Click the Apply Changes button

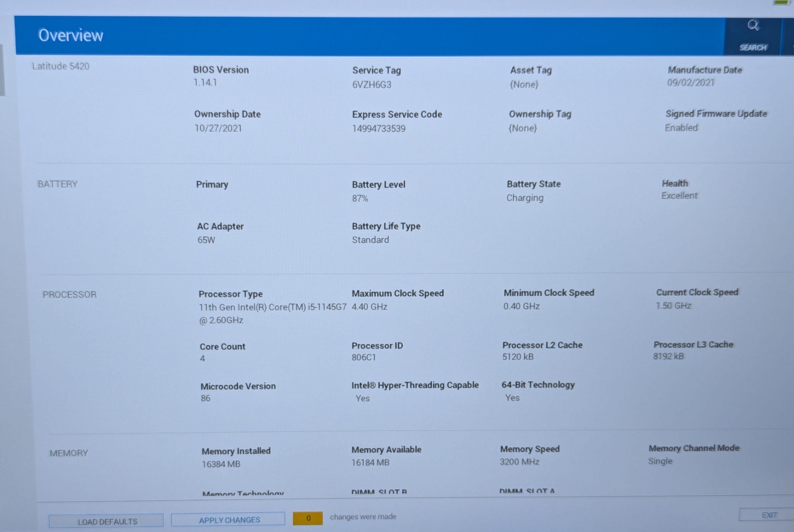click(228, 520)
